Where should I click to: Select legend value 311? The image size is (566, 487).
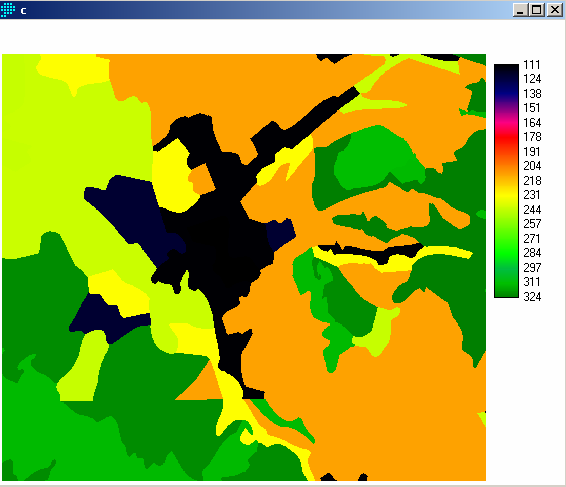(532, 282)
